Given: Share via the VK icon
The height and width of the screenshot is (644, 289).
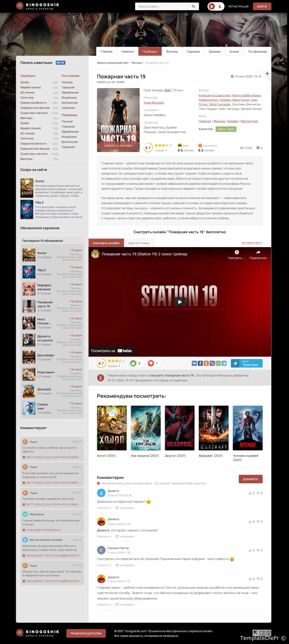Looking at the screenshot, I should (194, 363).
